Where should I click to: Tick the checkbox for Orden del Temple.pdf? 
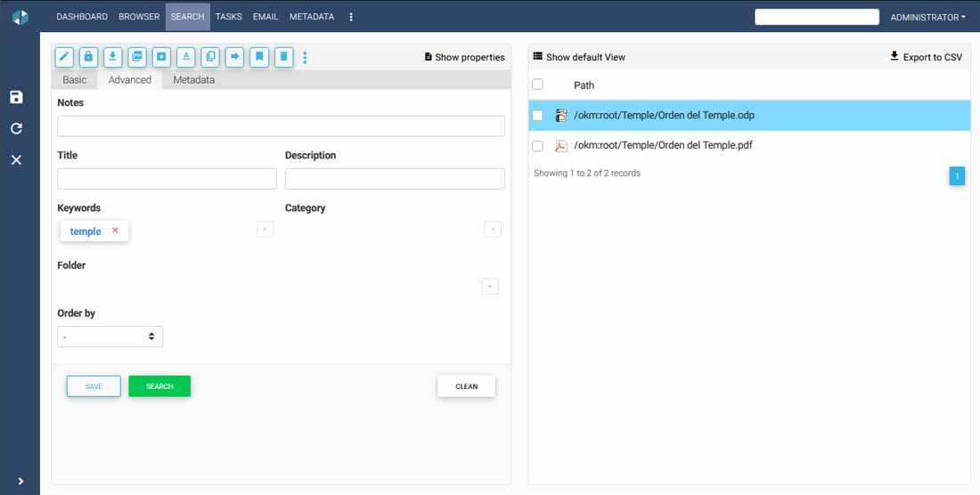click(537, 145)
